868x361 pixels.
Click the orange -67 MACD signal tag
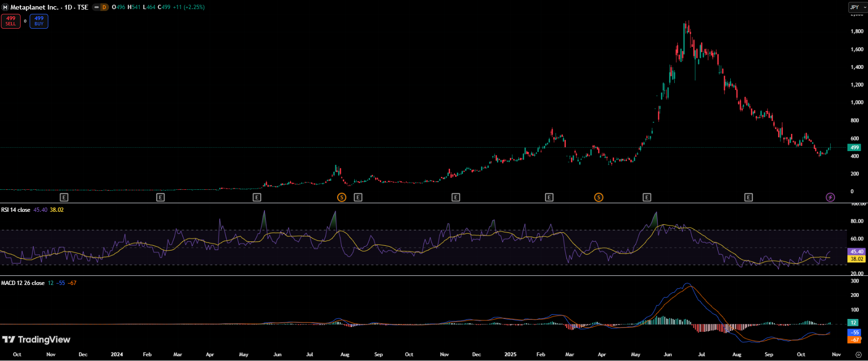(855, 339)
